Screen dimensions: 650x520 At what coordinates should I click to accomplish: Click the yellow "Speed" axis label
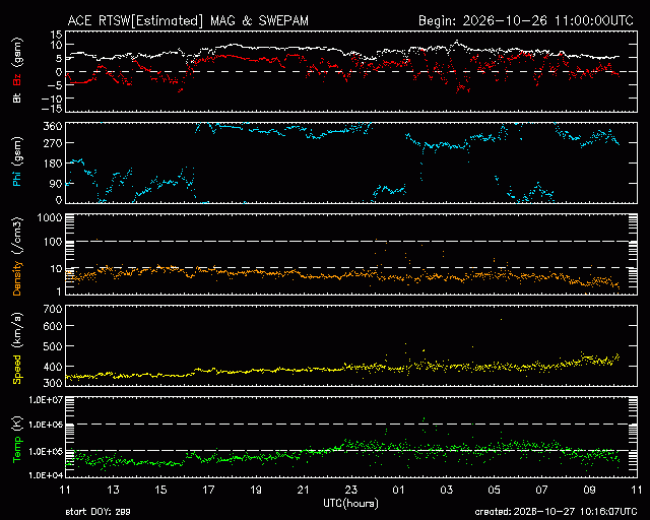(x=17, y=369)
